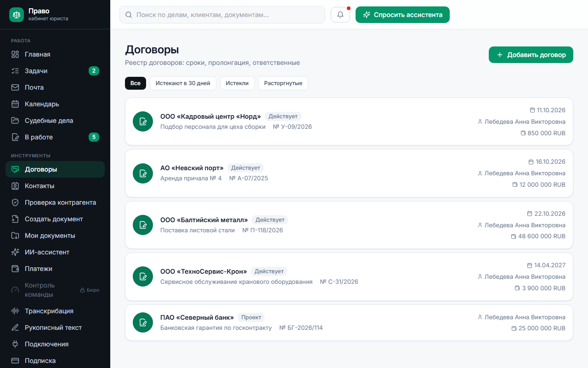Viewport: 588px width, 368px height.
Task: Click the Задачи badge showing 2
Action: tap(94, 71)
